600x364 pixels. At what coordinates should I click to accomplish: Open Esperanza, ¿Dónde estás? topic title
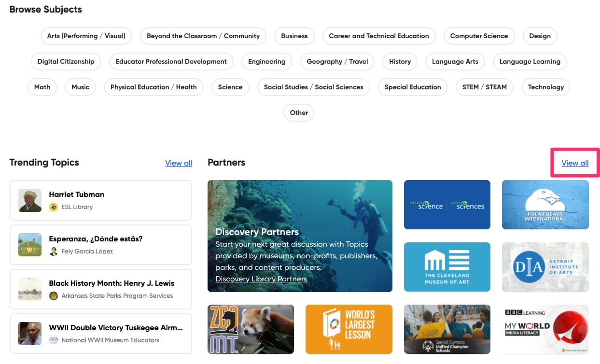click(96, 239)
